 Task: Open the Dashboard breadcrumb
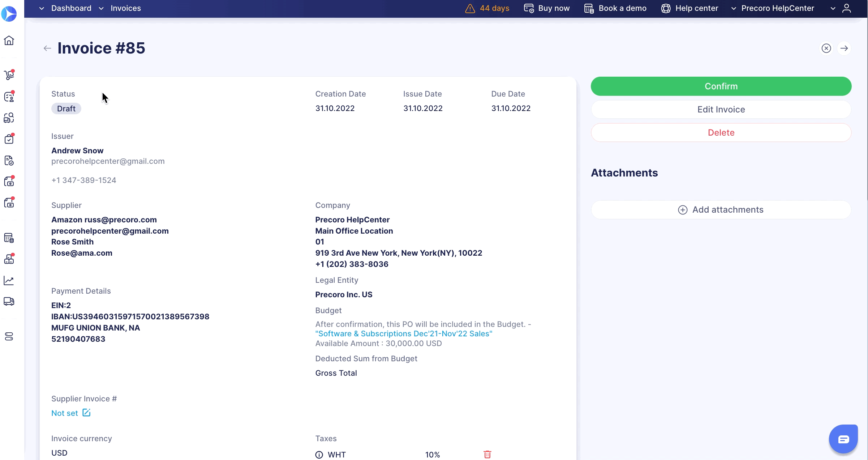pyautogui.click(x=71, y=8)
